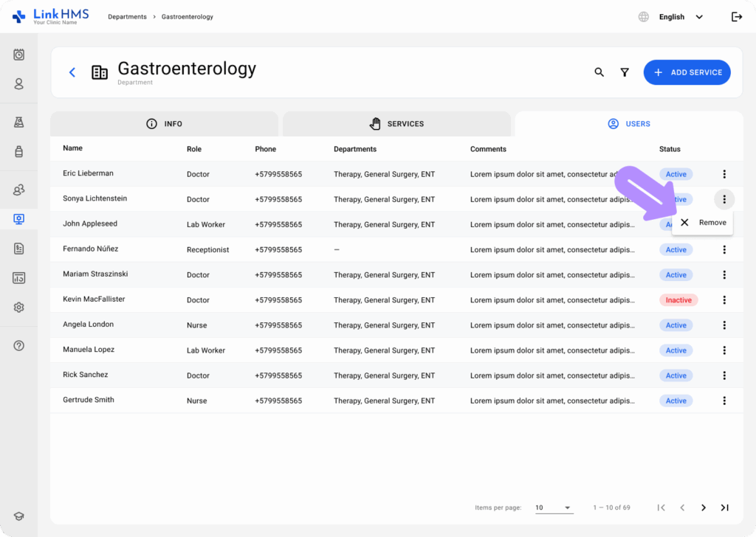This screenshot has height=537, width=756.
Task: Open the departments monitor icon
Action: pyautogui.click(x=18, y=218)
